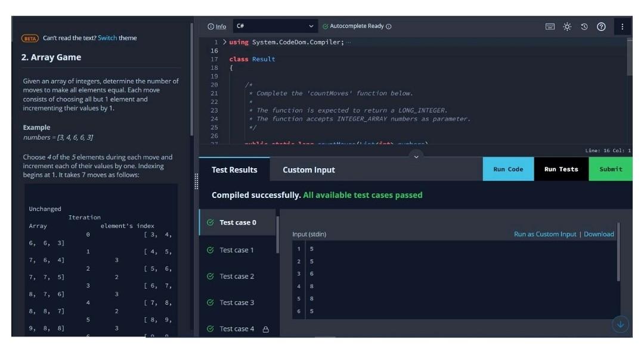Click the Run Code button
This screenshot has width=644, height=359.
tap(508, 169)
